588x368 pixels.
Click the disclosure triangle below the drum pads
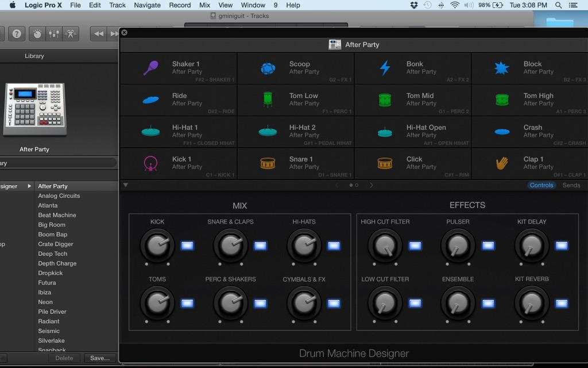[x=125, y=185]
